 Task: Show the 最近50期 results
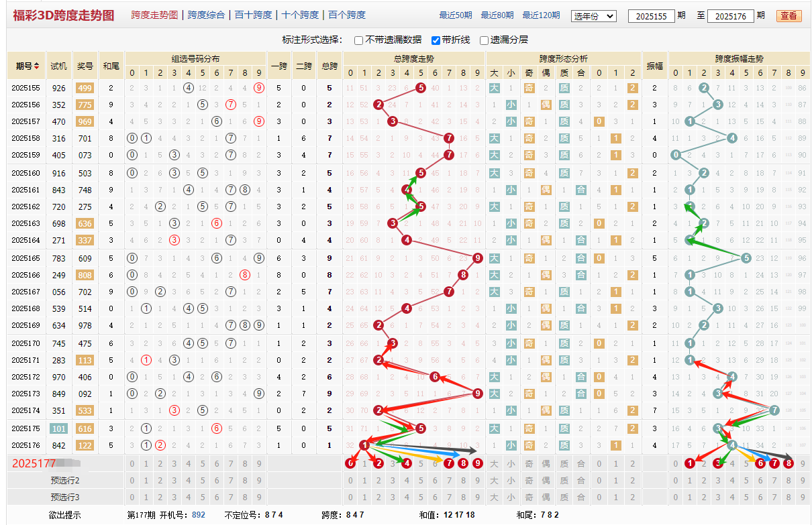click(x=456, y=15)
